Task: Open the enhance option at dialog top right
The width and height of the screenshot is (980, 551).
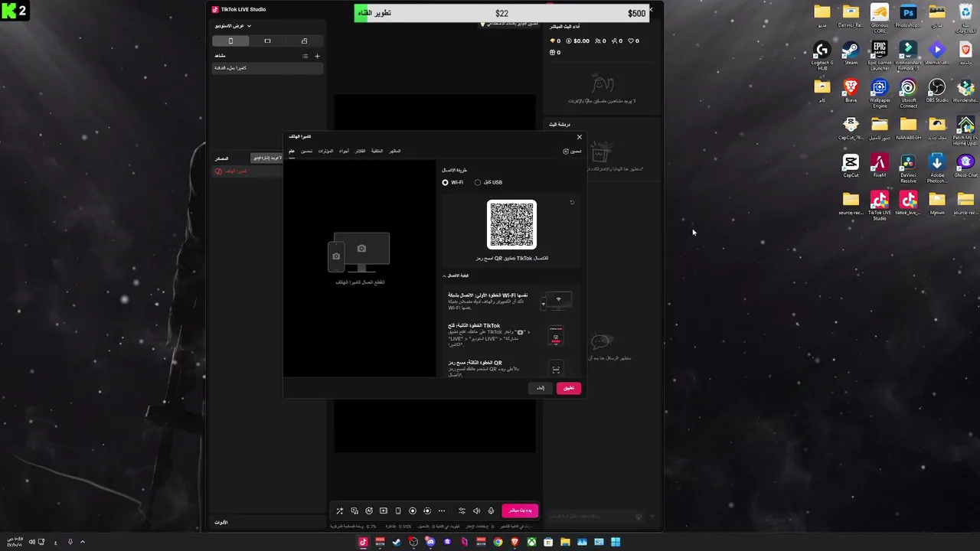Action: [x=573, y=152]
